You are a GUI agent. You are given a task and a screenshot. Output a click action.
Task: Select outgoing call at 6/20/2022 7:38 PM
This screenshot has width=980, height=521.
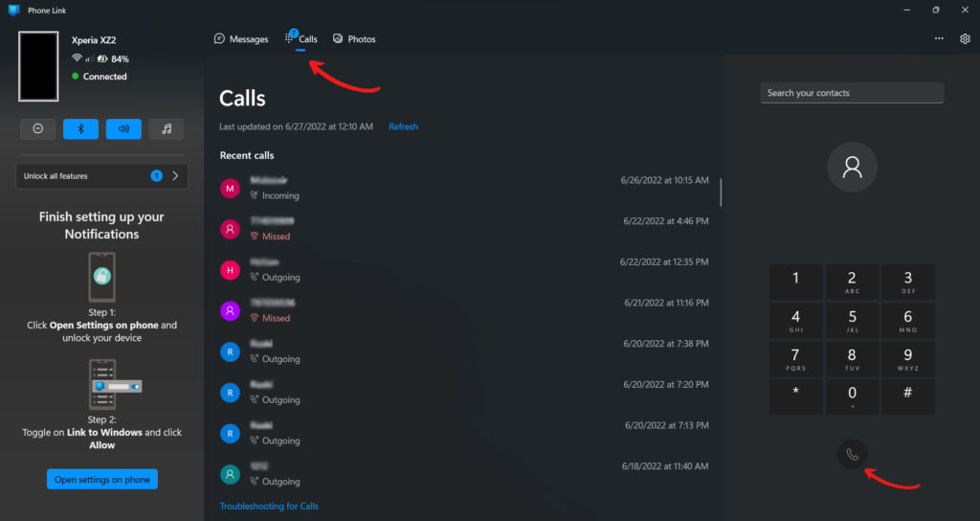[x=464, y=351]
